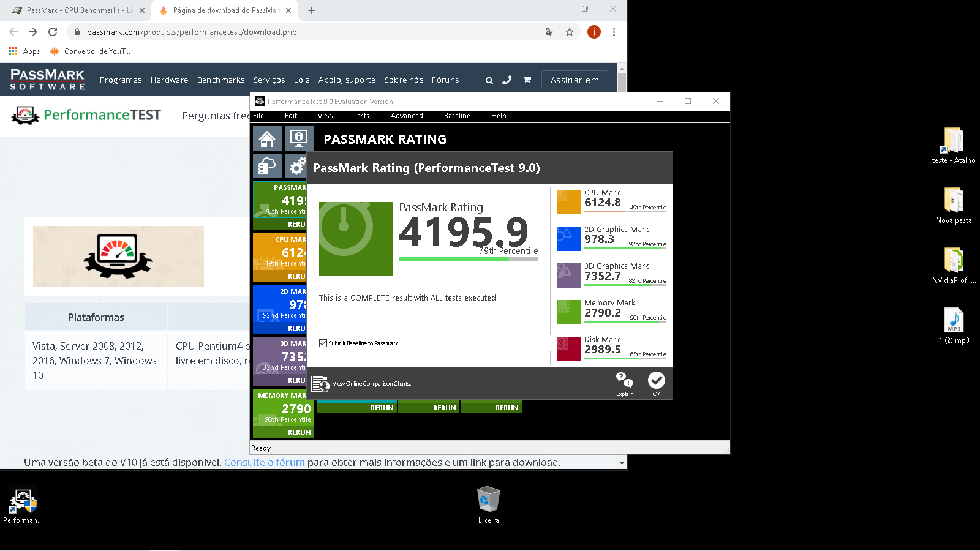Go back in Chrome history

click(x=13, y=32)
